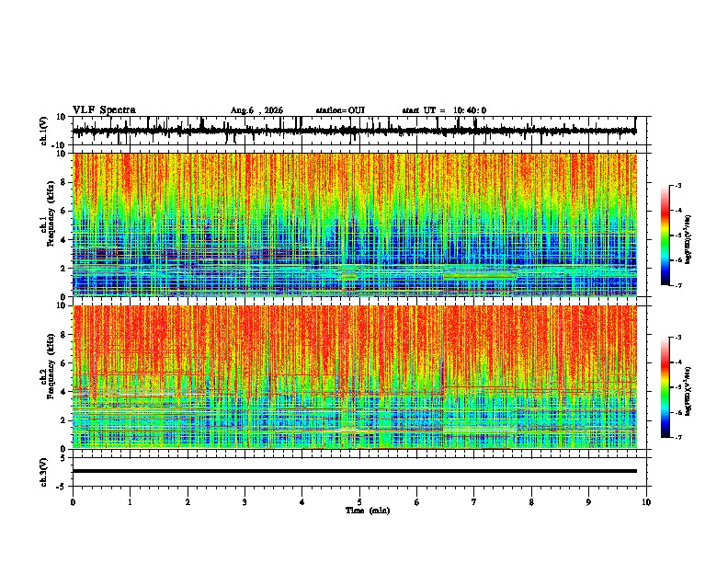Select the ch.3(V) axis label
The width and height of the screenshot is (728, 563).
44,472
